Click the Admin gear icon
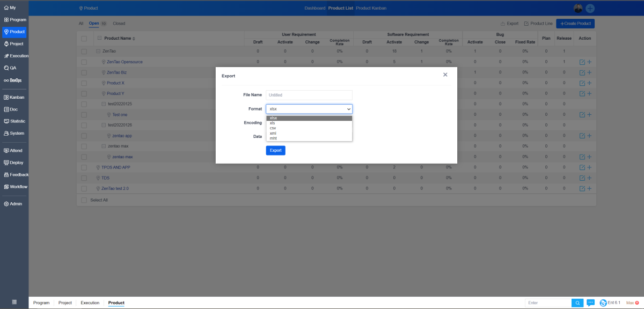 click(6, 204)
